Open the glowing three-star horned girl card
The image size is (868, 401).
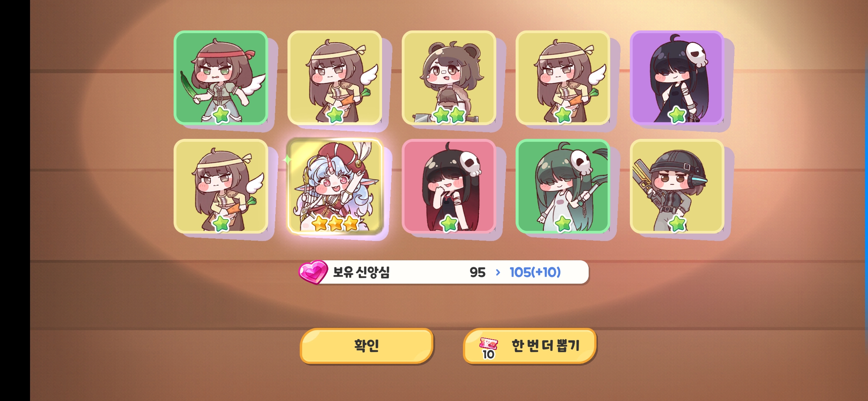335,186
